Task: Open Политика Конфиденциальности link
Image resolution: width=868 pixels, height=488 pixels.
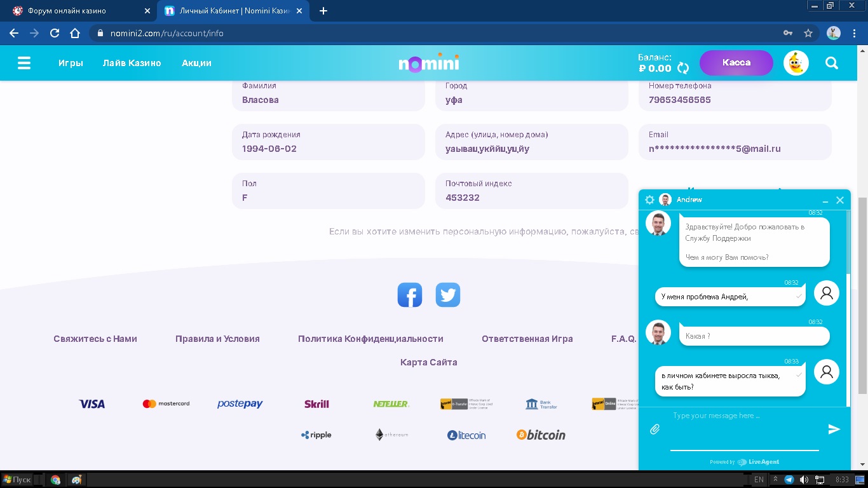Action: click(370, 339)
